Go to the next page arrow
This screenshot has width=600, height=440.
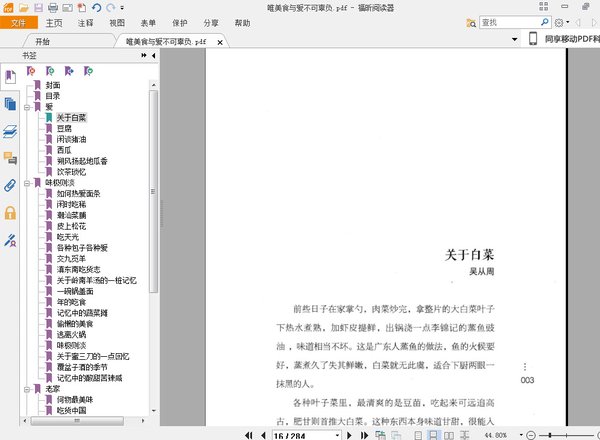(x=349, y=435)
